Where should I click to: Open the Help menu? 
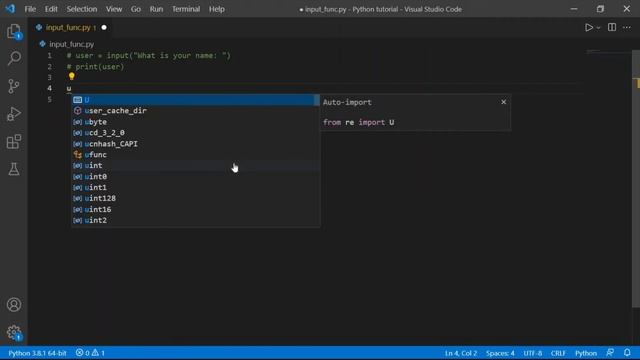[x=217, y=9]
